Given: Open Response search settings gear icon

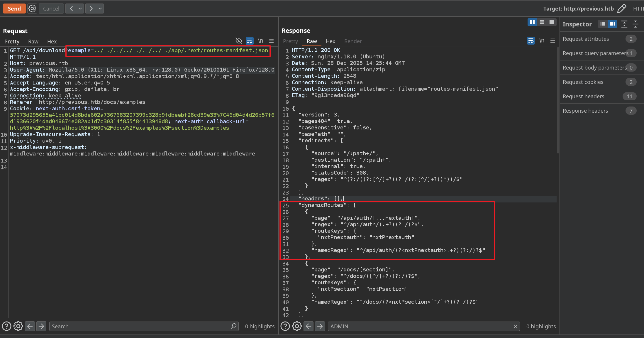Looking at the screenshot, I should pyautogui.click(x=297, y=326).
